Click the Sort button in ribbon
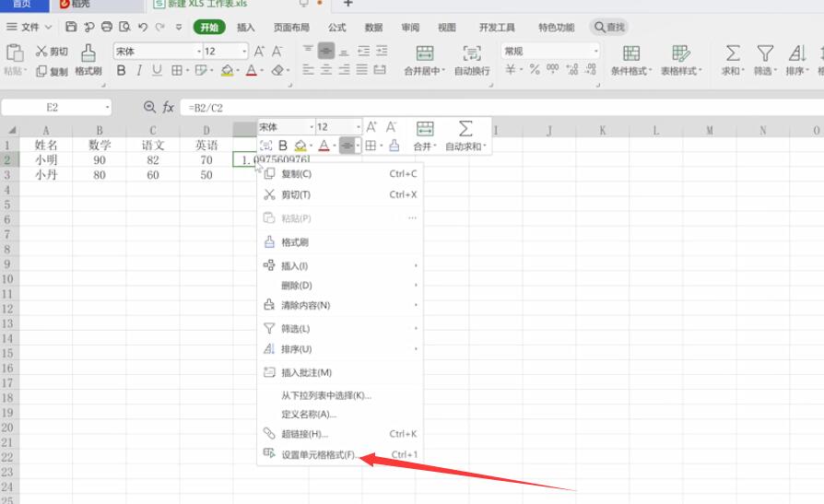Image resolution: width=824 pixels, height=504 pixels. coord(797,60)
